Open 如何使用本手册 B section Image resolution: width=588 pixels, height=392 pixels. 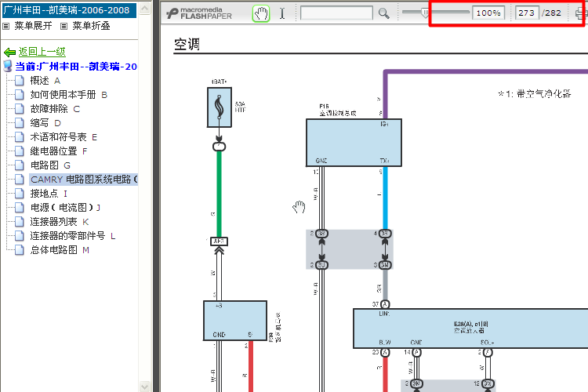(x=69, y=95)
